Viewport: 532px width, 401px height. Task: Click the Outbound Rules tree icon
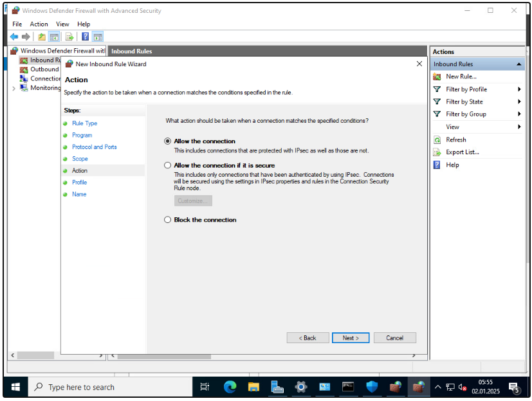pos(24,69)
